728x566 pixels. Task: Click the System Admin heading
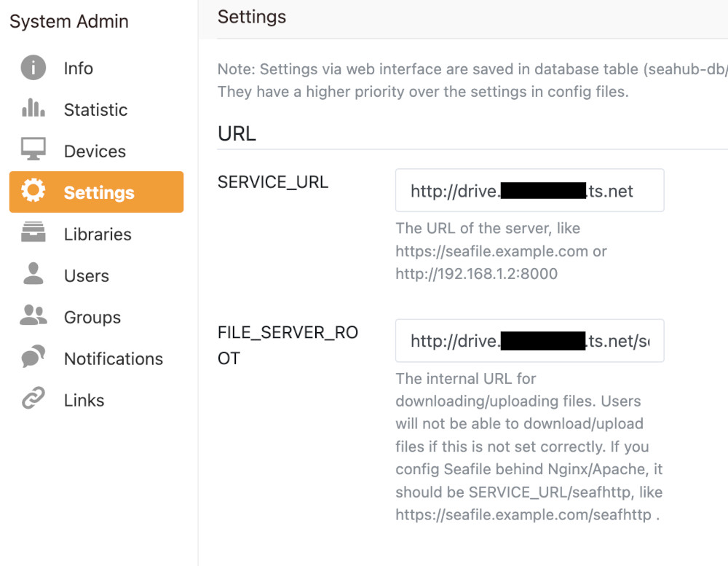[69, 22]
